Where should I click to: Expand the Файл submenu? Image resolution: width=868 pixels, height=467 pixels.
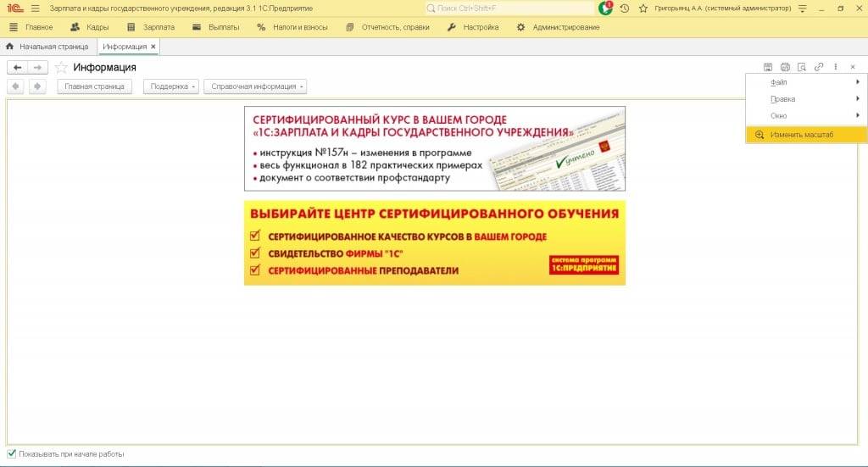coord(807,82)
